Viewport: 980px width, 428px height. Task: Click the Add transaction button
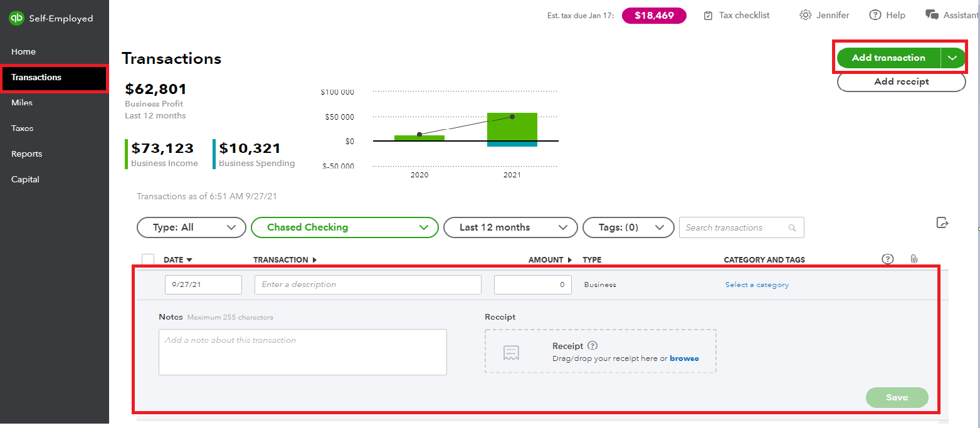pos(888,58)
